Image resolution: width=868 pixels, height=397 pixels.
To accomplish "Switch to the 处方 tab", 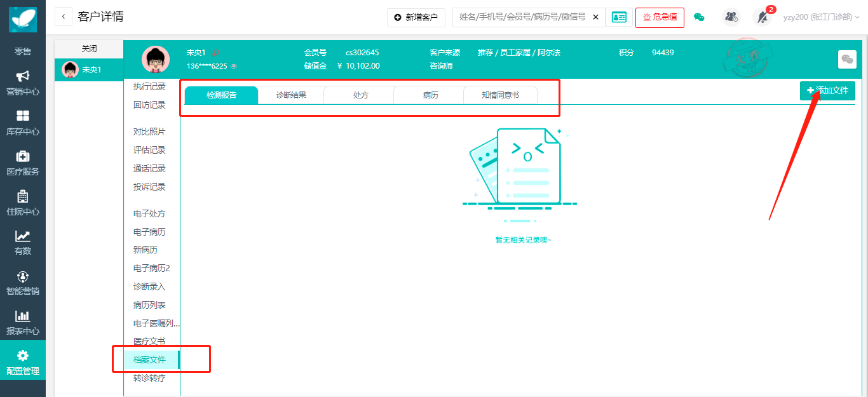I will (361, 95).
